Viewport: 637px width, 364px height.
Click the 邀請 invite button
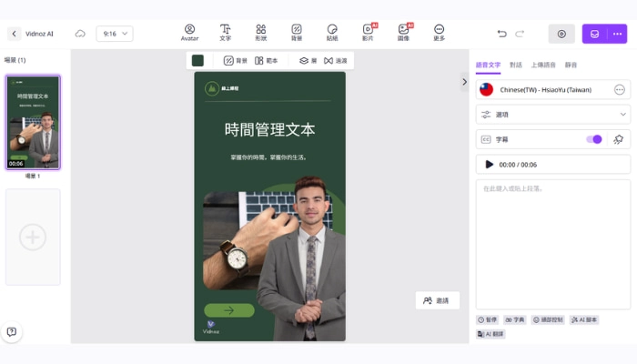[437, 300]
